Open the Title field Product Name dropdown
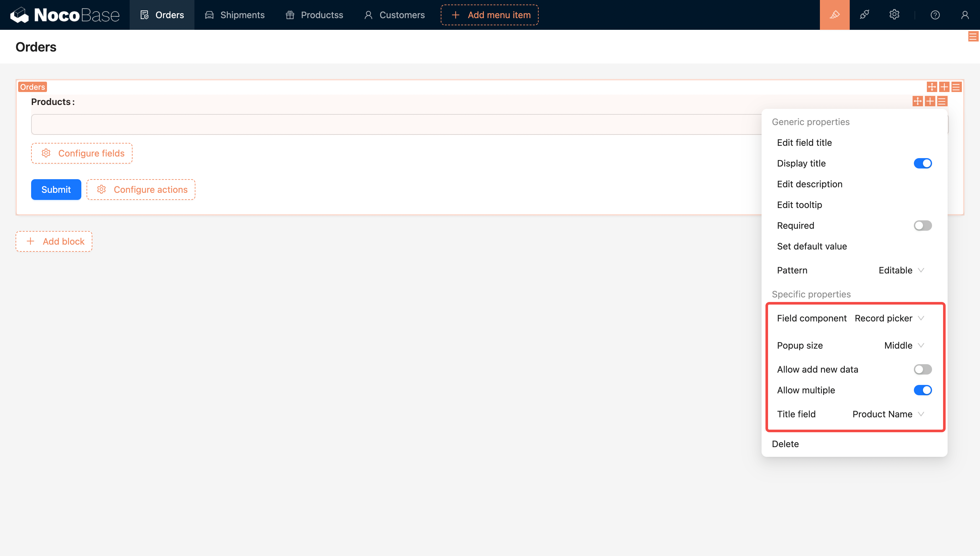980x556 pixels. 888,414
